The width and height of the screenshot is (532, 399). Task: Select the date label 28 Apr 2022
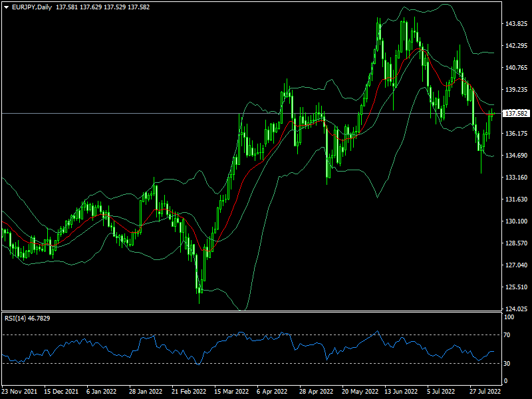pos(317,391)
